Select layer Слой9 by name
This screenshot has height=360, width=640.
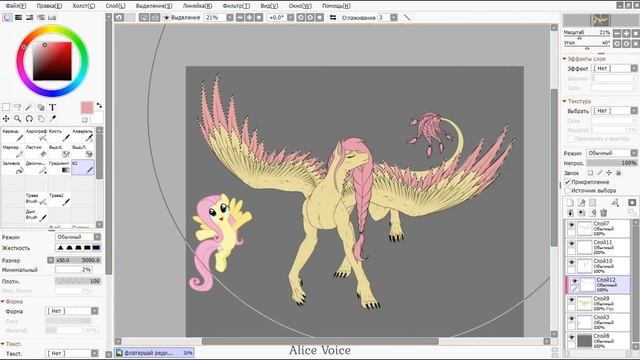tap(601, 299)
